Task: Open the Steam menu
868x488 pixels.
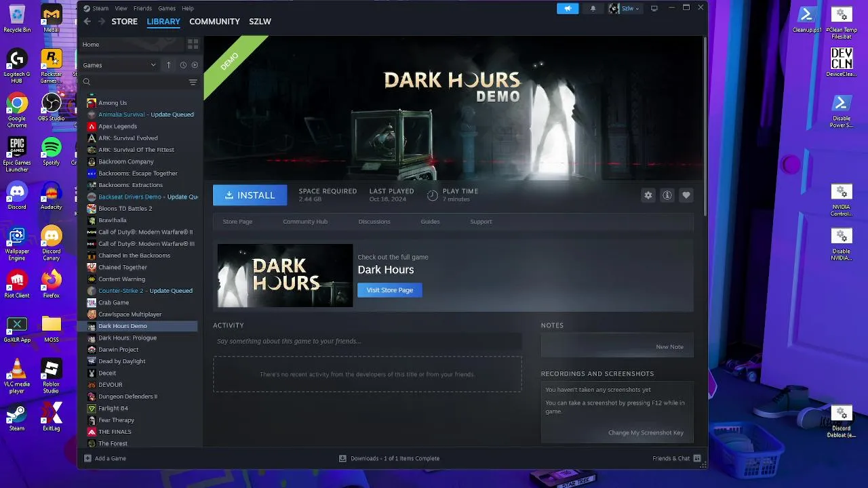Action: click(x=100, y=8)
